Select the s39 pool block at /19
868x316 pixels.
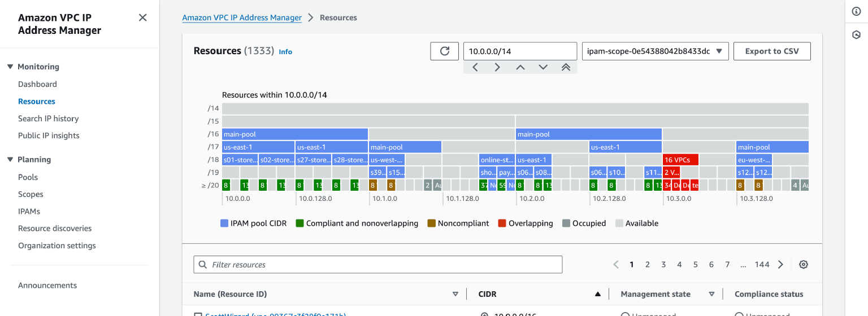[378, 172]
